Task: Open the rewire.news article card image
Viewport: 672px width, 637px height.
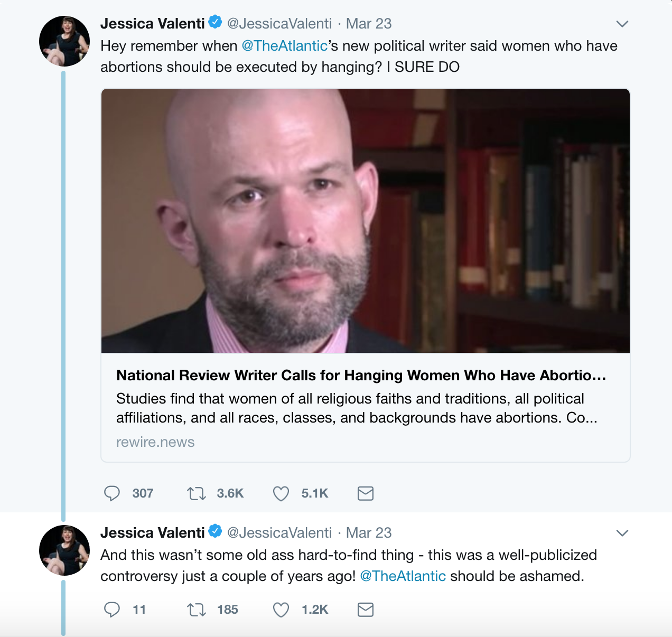Action: tap(366, 221)
